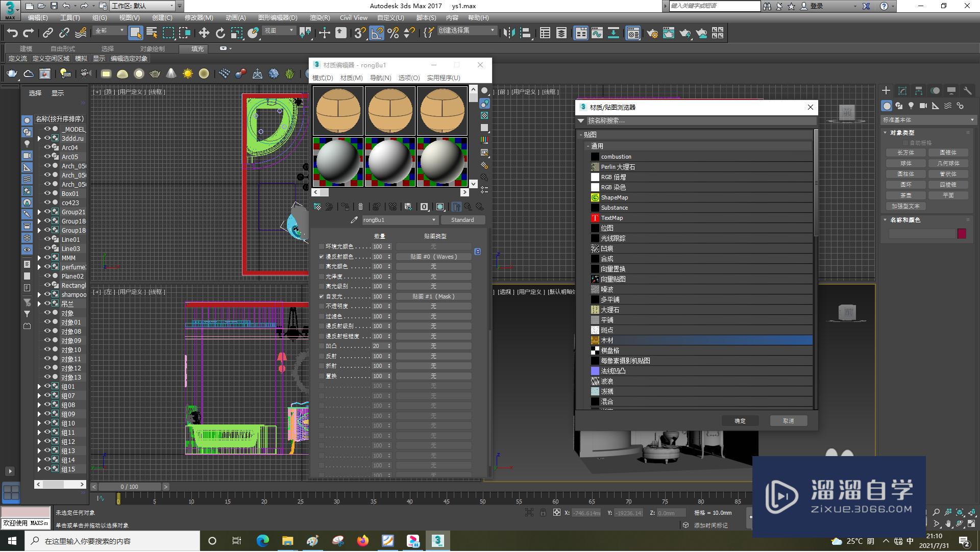Toggle sample background checker icon
This screenshot has width=980, height=552.
point(484,116)
